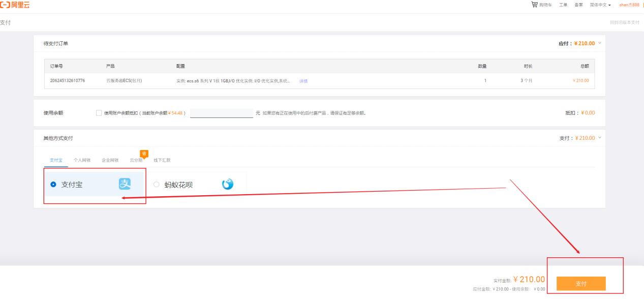This screenshot has width=644, height=299.
Task: Click the orange badge above 云分期
Action: [144, 153]
